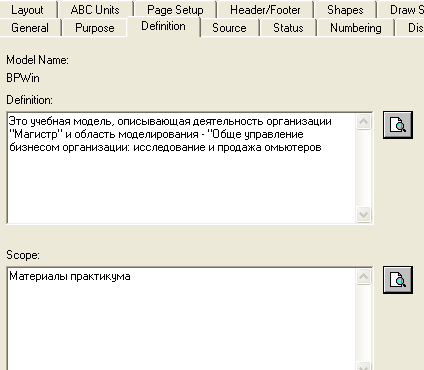The height and width of the screenshot is (370, 424).
Task: Click the Model Name label
Action: coord(37,60)
